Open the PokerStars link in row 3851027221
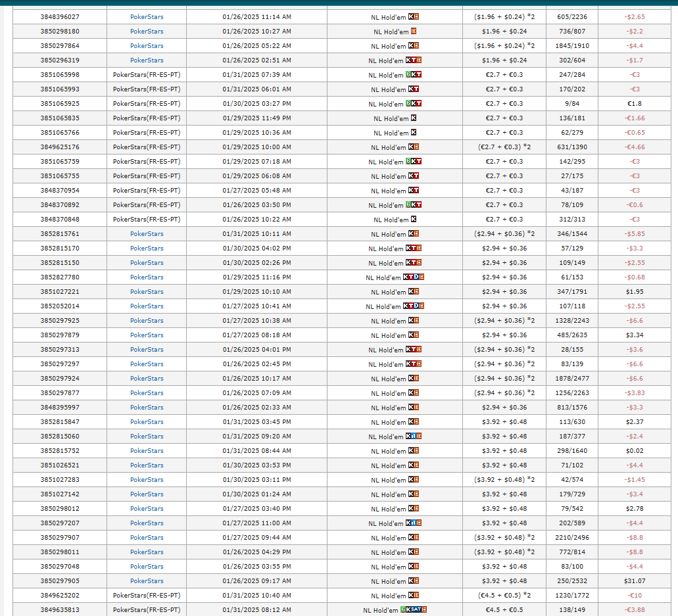 (147, 291)
